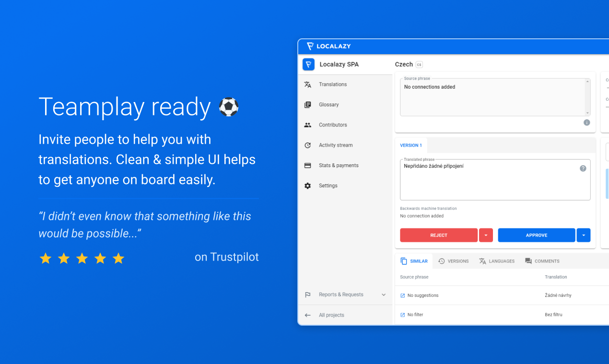Click the Czech language heading
The height and width of the screenshot is (364, 609).
pyautogui.click(x=404, y=64)
